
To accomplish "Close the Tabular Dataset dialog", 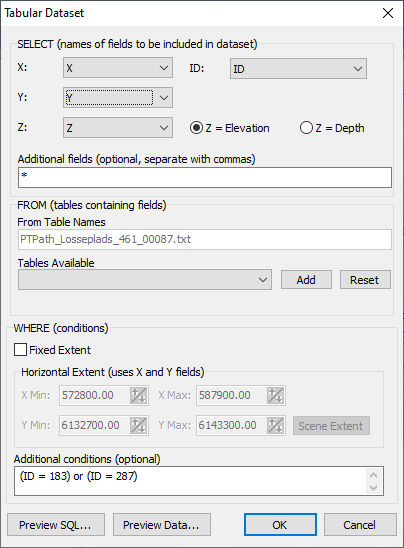I will click(x=388, y=13).
